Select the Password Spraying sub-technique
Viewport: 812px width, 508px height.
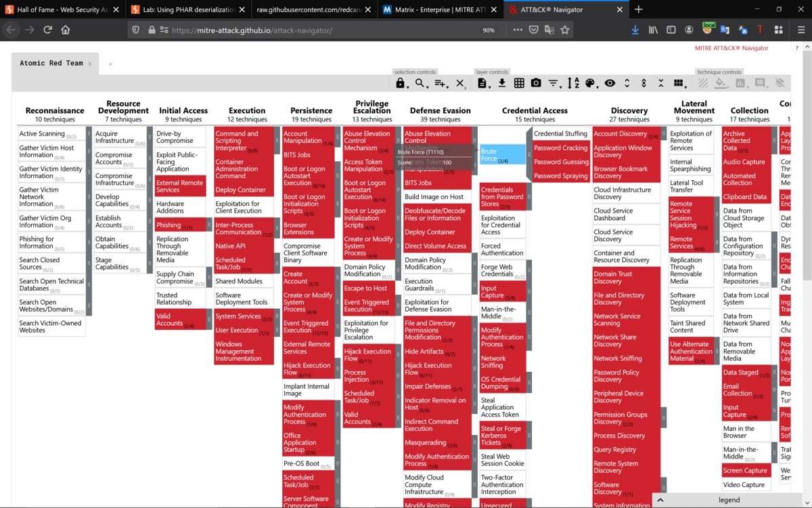pos(561,176)
